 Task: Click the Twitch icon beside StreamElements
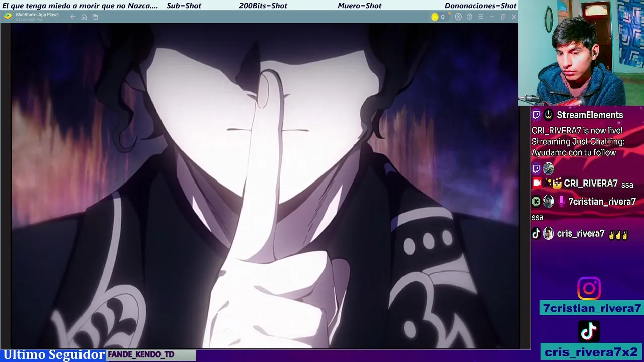536,115
